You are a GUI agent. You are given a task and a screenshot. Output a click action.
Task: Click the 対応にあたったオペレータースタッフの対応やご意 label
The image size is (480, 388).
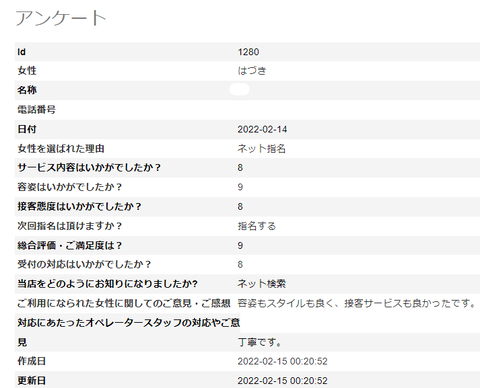[x=129, y=322]
